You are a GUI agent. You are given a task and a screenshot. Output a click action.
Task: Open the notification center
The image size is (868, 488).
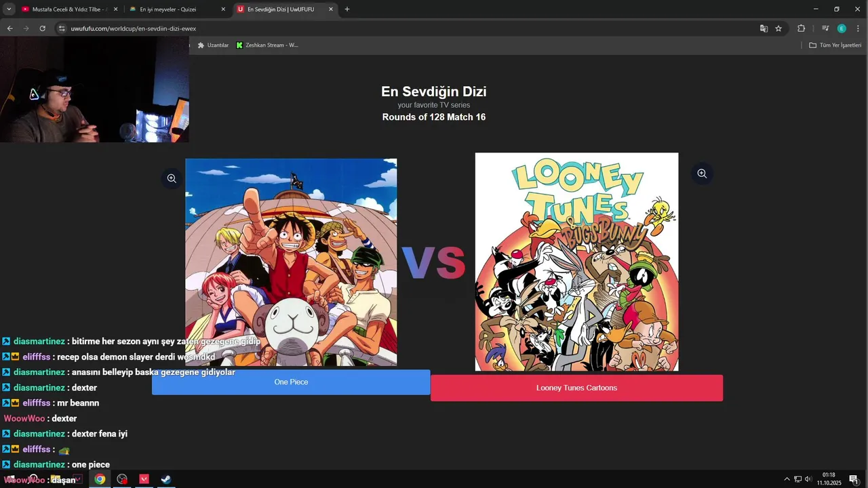coord(854,479)
